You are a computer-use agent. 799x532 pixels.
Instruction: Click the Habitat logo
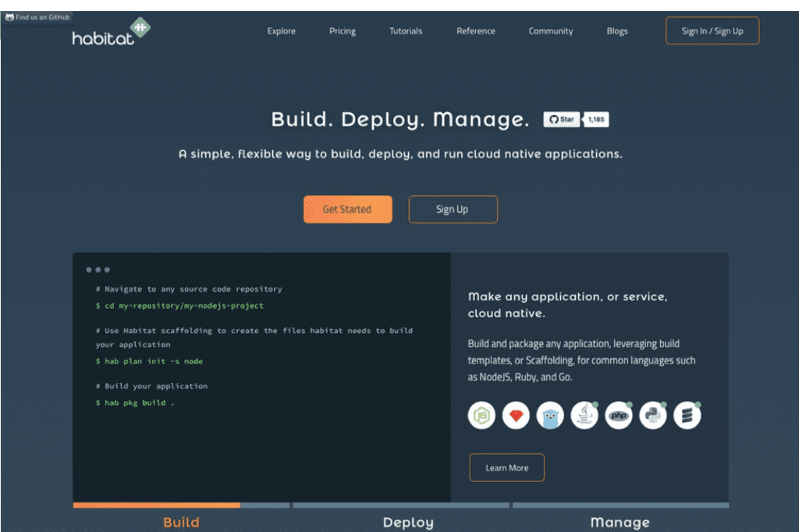tap(111, 32)
